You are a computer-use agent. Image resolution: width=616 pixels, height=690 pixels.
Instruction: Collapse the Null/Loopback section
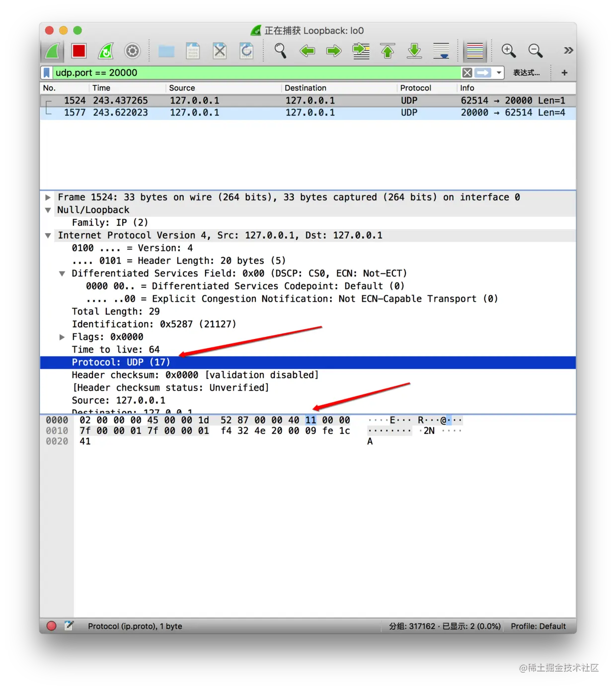click(48, 210)
